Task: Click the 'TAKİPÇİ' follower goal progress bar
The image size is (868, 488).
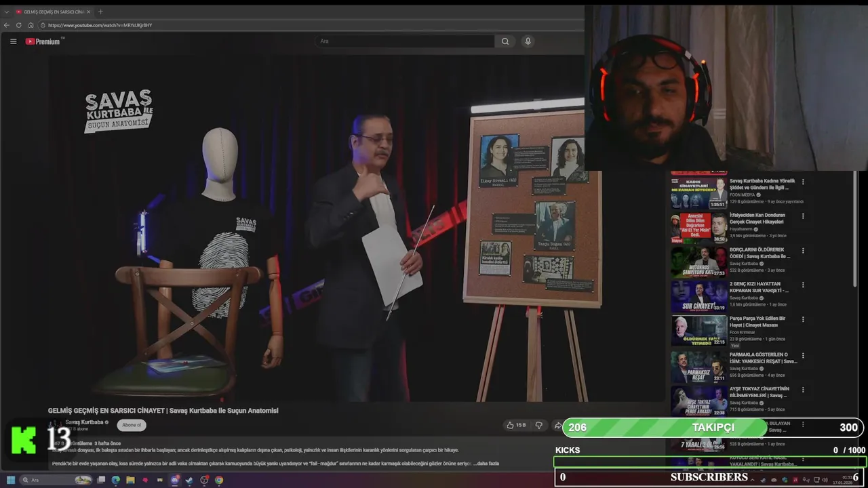Action: click(713, 428)
